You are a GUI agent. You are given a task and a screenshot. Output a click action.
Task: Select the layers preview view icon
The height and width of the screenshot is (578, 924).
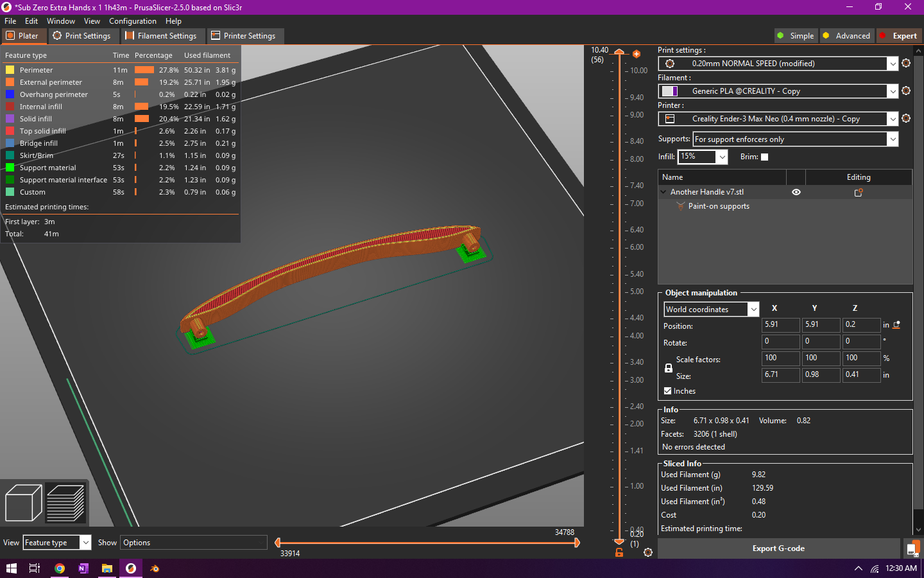tap(65, 502)
